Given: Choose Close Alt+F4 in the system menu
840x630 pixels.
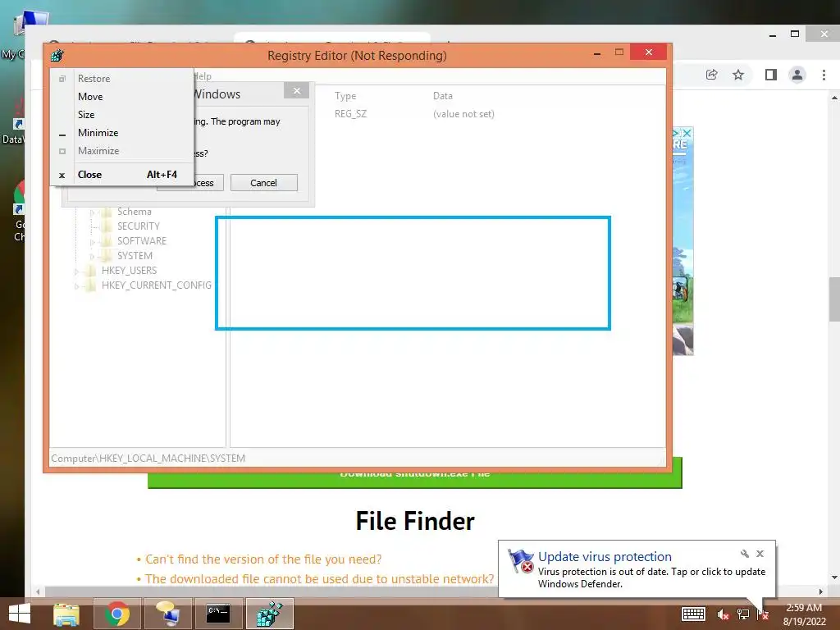Looking at the screenshot, I should click(122, 175).
